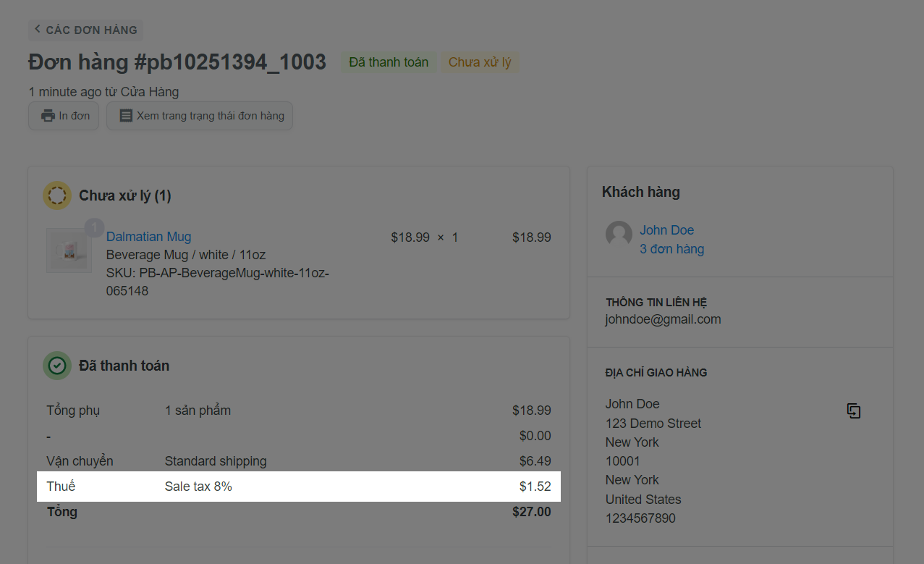Click the Tổng total label
Viewport: 924px width, 564px height.
pyautogui.click(x=62, y=512)
